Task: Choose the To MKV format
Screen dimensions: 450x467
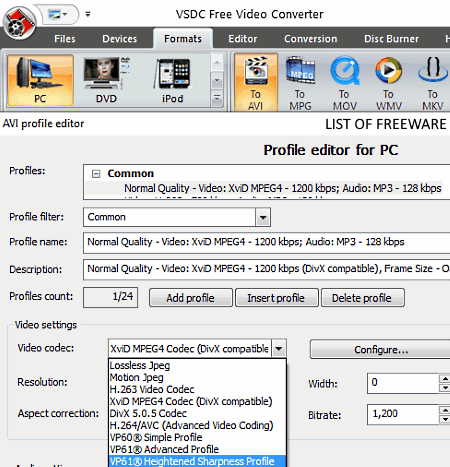Action: tap(432, 83)
